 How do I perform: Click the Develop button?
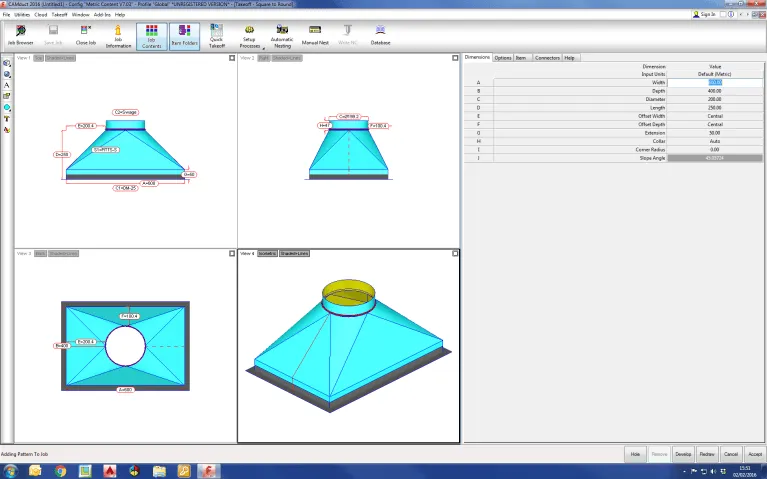coord(683,454)
